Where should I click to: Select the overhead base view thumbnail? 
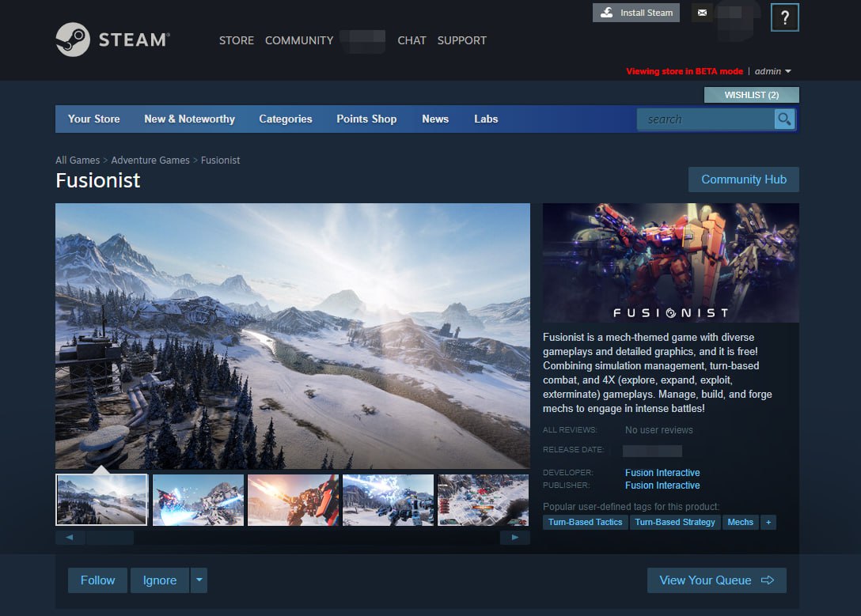tap(484, 500)
